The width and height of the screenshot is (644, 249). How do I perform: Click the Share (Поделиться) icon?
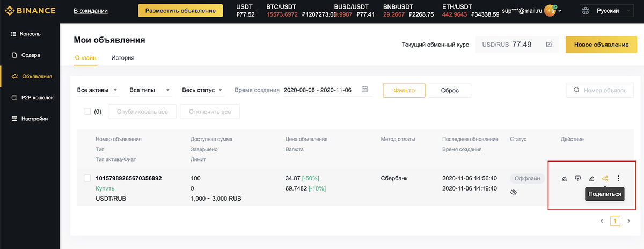(x=605, y=179)
